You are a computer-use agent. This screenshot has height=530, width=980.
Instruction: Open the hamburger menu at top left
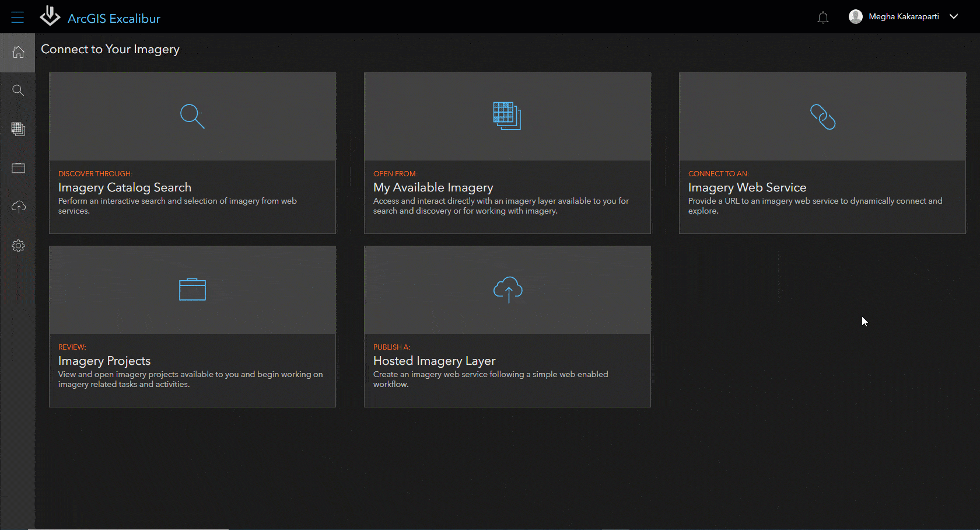(17, 18)
